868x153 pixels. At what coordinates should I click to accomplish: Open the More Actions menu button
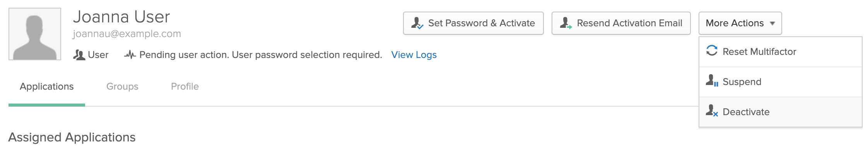[740, 23]
